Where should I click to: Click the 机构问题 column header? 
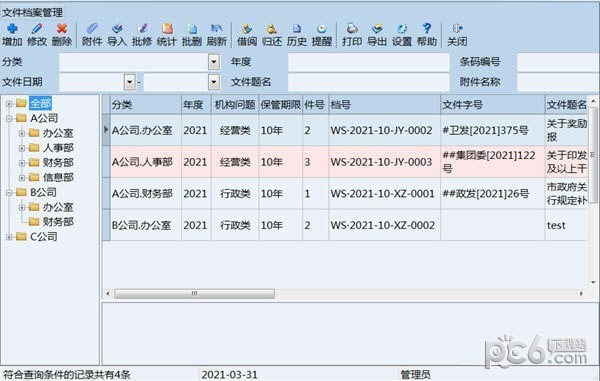(x=235, y=104)
